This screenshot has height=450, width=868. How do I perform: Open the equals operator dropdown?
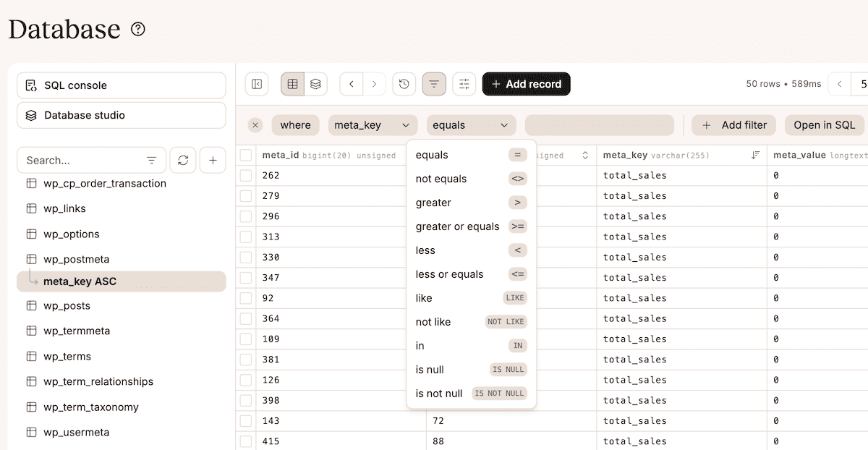point(471,124)
